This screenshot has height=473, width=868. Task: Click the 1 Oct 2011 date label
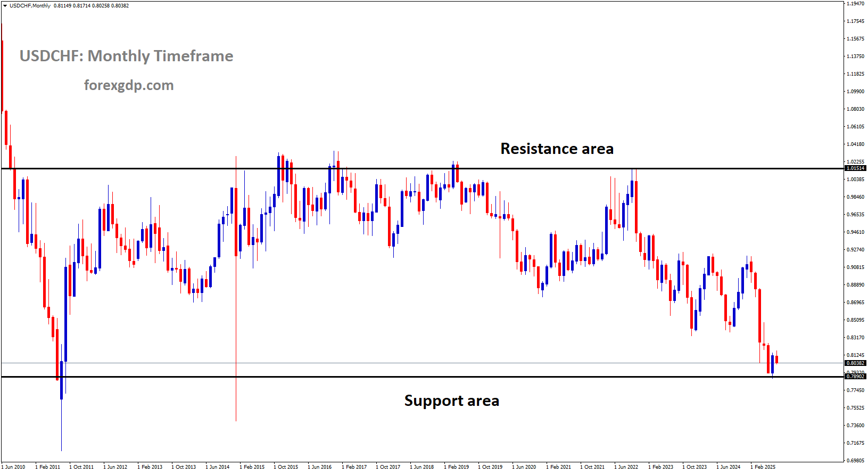click(x=81, y=467)
